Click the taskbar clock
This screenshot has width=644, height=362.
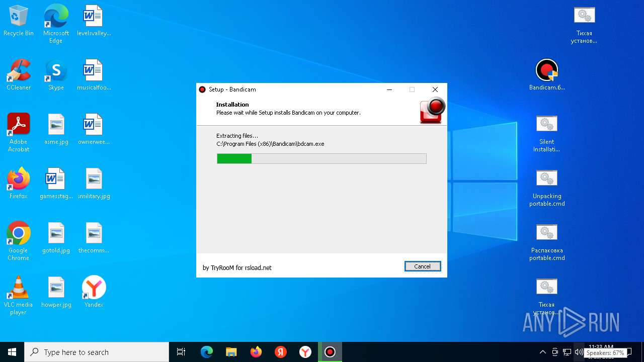(601, 352)
